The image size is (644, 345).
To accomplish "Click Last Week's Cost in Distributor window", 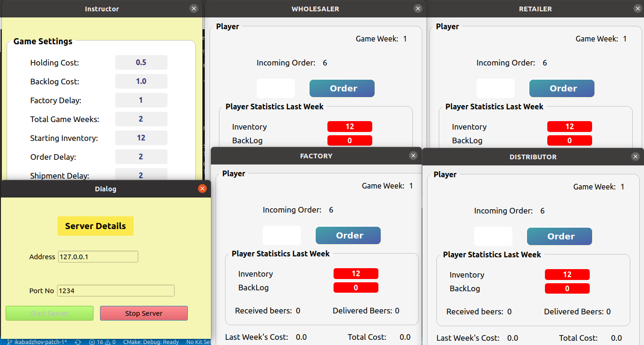I will [x=468, y=338].
